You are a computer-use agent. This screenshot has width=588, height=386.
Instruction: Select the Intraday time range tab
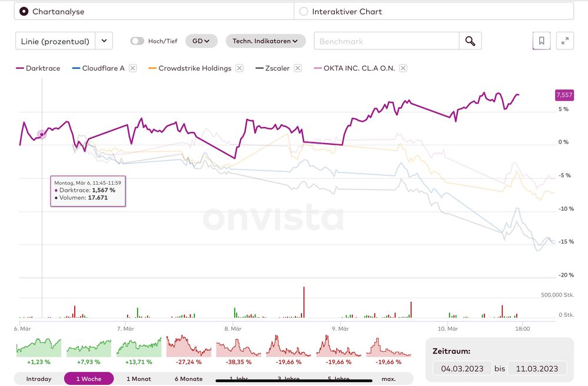point(38,379)
